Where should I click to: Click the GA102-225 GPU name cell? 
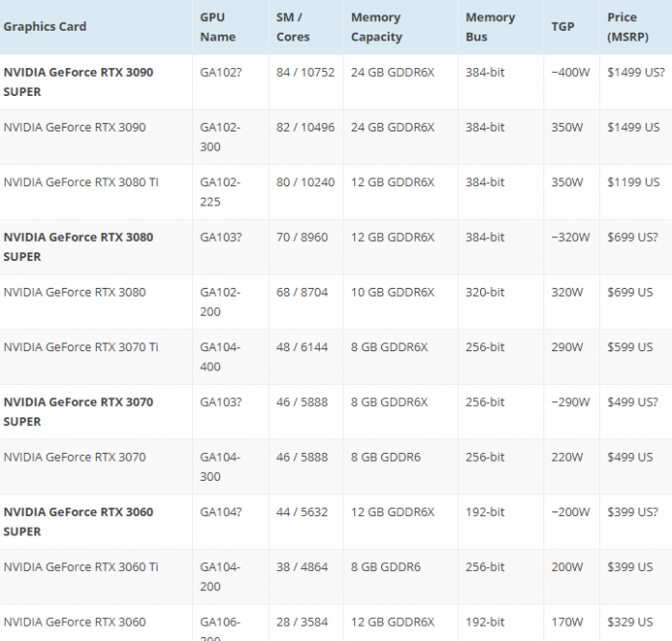click(x=220, y=192)
